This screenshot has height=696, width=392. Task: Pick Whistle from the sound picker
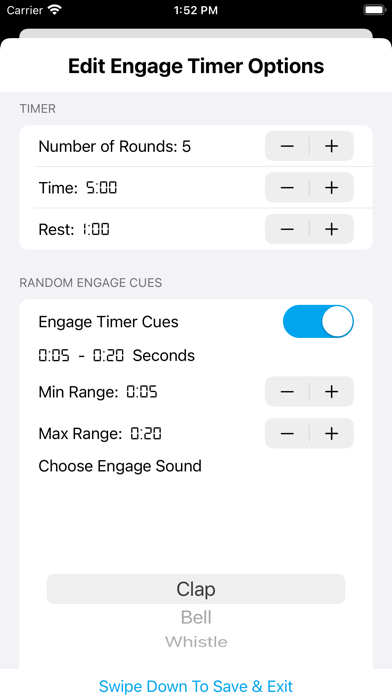pos(196,642)
